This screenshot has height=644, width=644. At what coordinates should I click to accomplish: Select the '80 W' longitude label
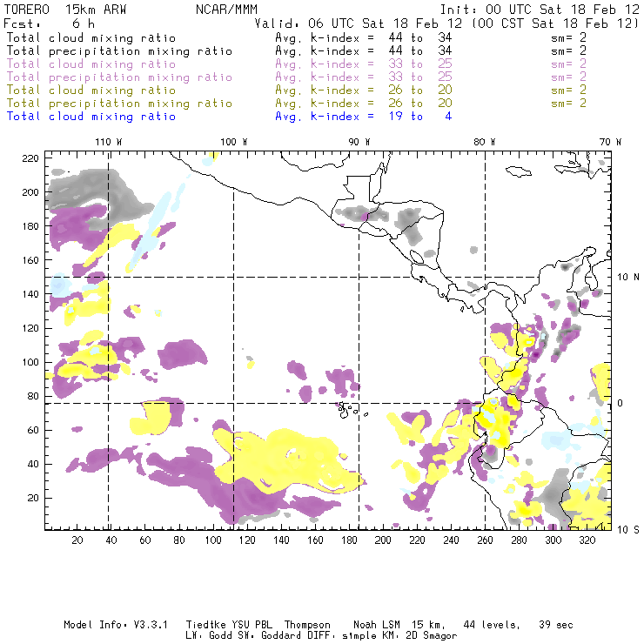(484, 142)
